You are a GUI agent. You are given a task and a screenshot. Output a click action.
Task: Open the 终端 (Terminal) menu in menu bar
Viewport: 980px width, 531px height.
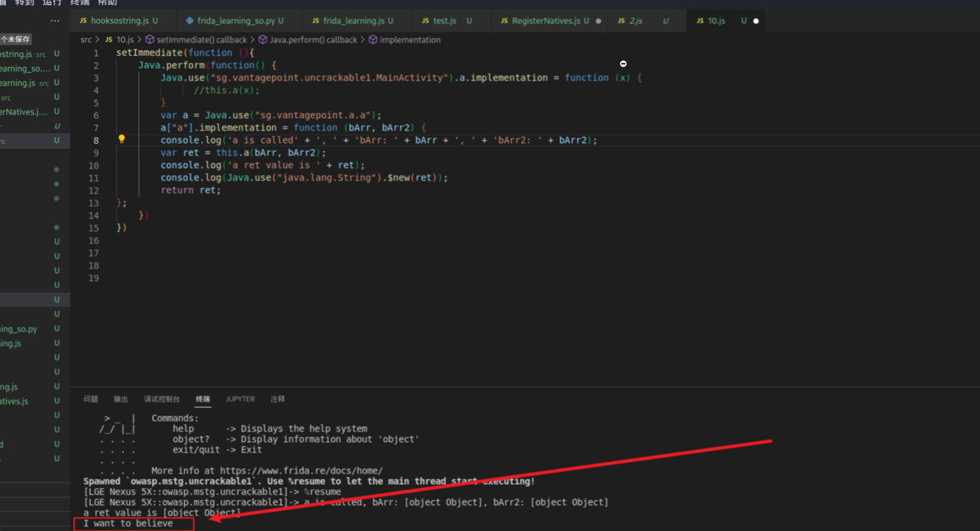click(x=79, y=3)
